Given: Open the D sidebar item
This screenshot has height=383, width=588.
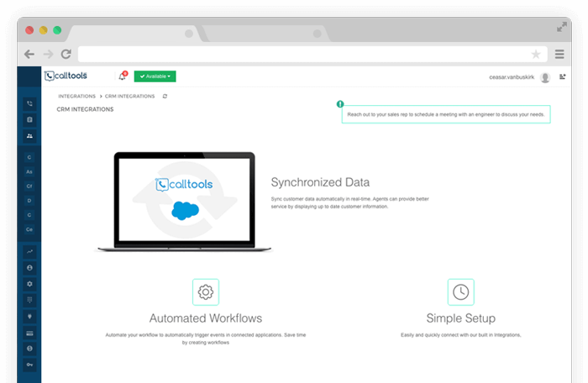Looking at the screenshot, I should click(x=29, y=201).
